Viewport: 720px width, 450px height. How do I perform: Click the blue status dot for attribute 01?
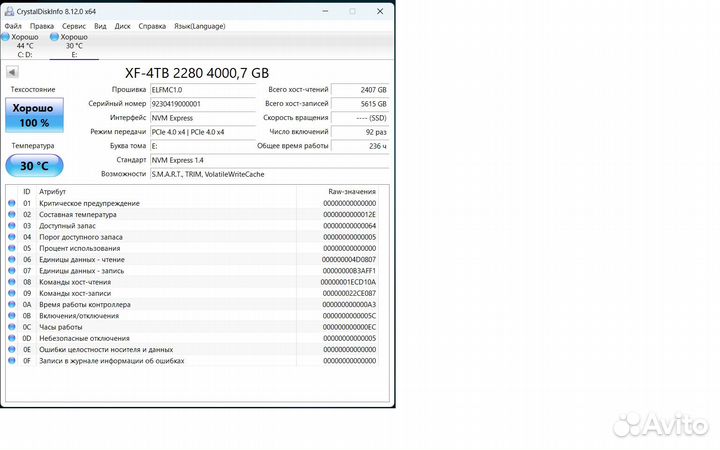click(x=12, y=203)
